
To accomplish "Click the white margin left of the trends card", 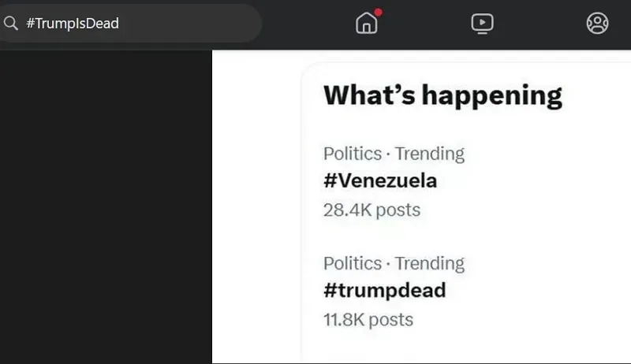I will (256, 207).
